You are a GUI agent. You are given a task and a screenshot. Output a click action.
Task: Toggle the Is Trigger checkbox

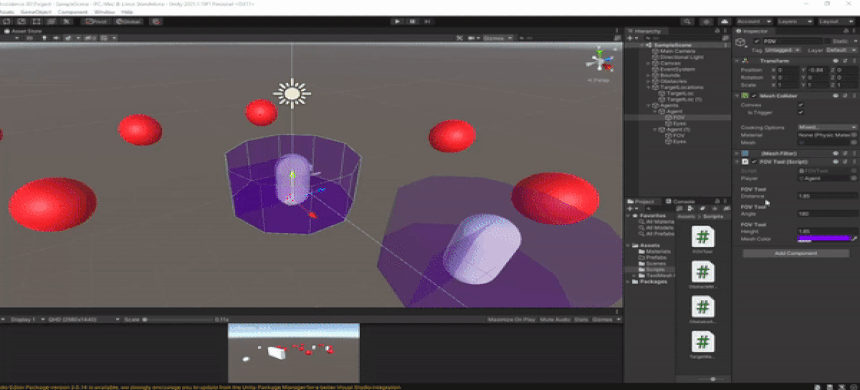pos(801,112)
